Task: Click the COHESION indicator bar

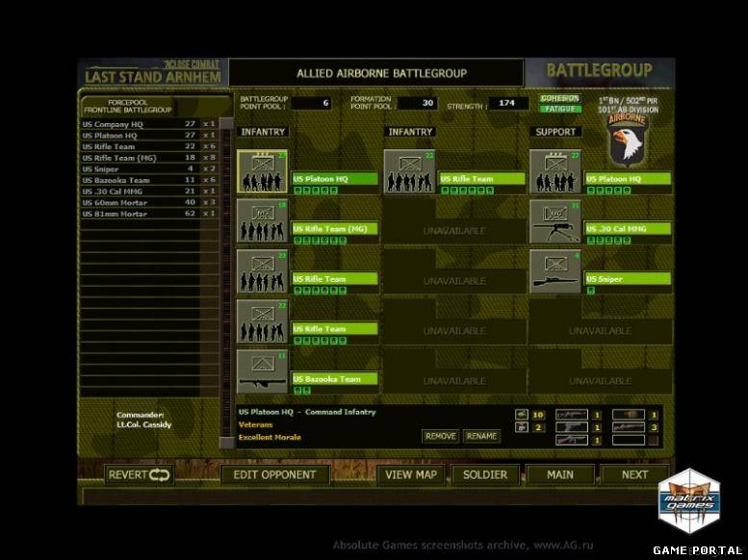Action: (560, 98)
